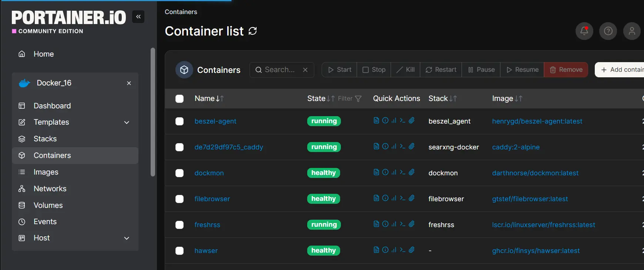Sort by Name column
Screen dimensions: 644x270
click(x=209, y=98)
